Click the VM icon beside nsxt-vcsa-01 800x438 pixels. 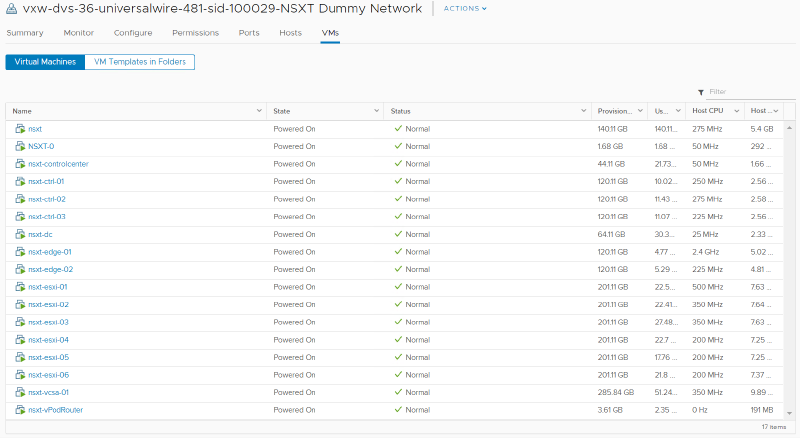pos(20,392)
